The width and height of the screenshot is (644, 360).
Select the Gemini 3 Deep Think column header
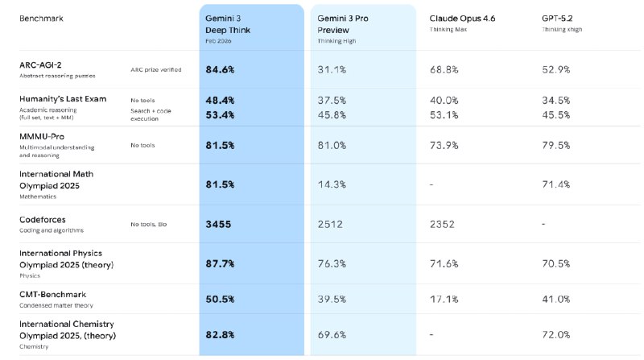229,23
